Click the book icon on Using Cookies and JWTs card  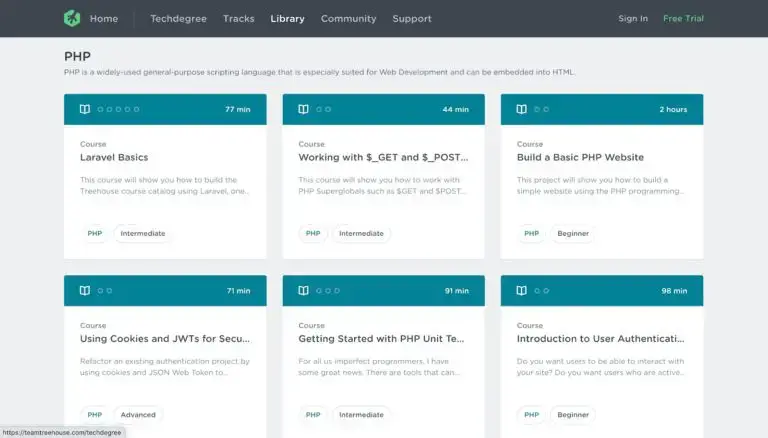(85, 291)
